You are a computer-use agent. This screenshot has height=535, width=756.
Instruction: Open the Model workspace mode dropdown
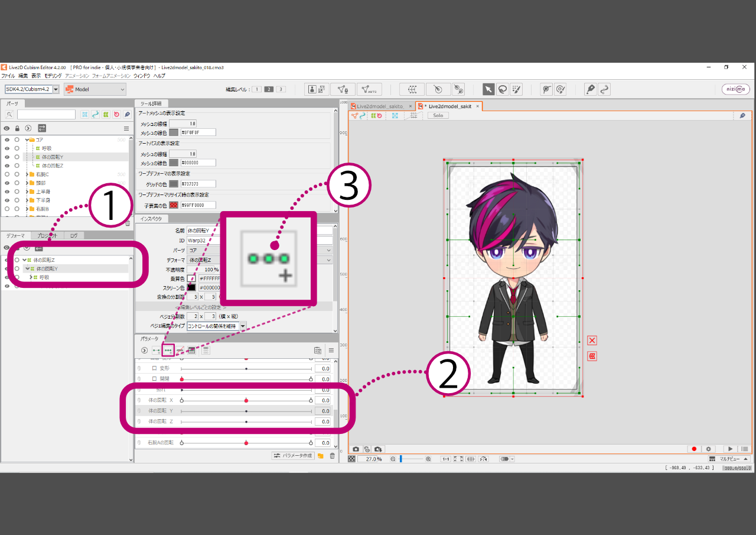tap(95, 89)
